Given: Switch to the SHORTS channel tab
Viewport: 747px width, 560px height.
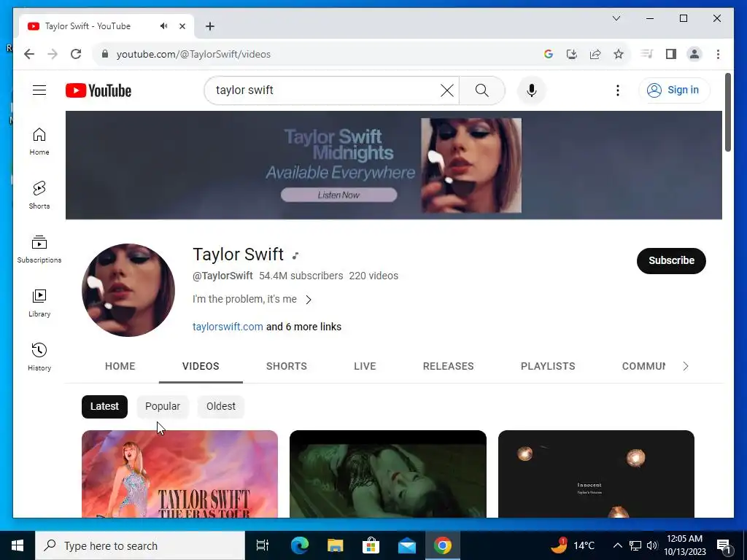Looking at the screenshot, I should (286, 366).
